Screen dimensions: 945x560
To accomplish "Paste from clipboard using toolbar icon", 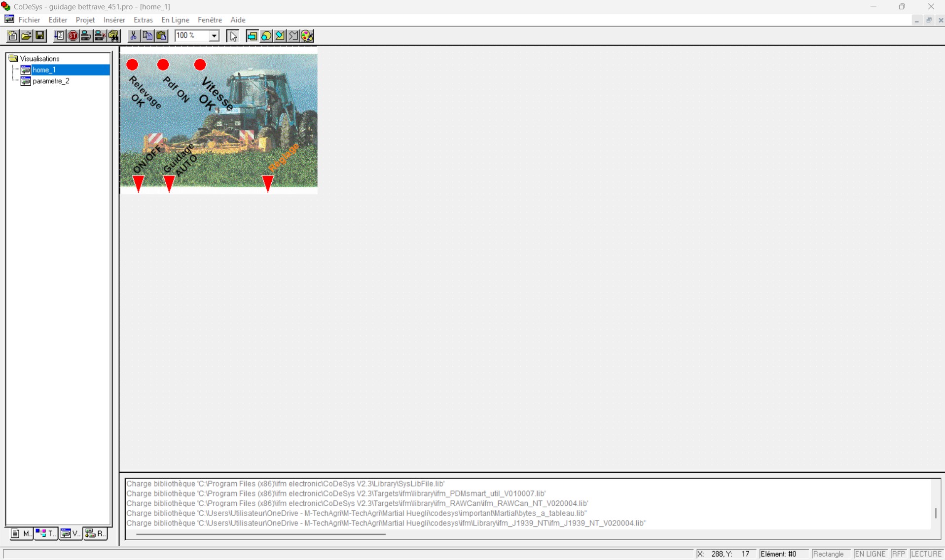I will coord(161,35).
